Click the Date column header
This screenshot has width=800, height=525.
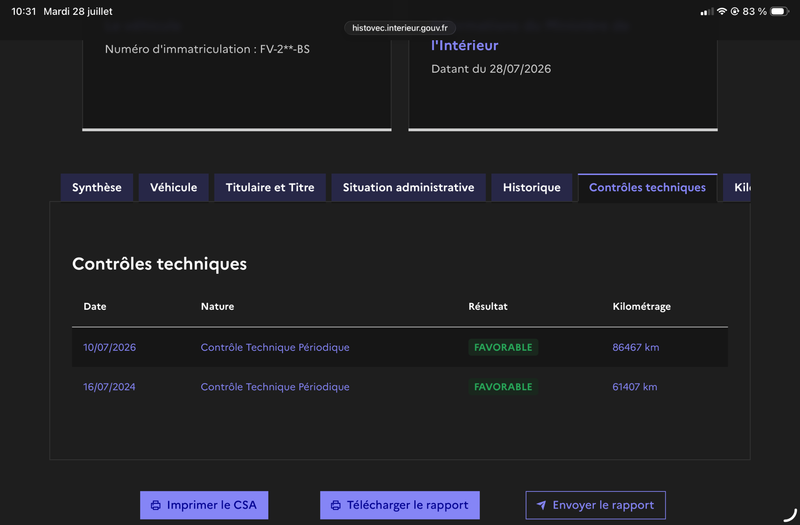(95, 307)
